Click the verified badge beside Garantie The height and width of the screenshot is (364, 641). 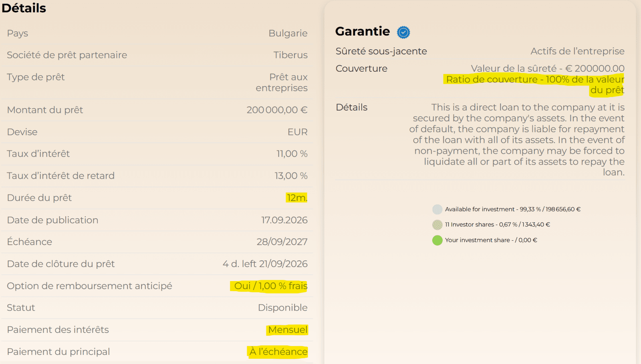(403, 32)
